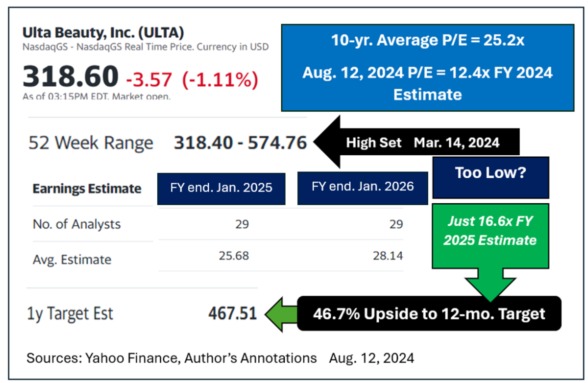The height and width of the screenshot is (383, 588).
Task: Click the 318.60 current stock price
Action: click(71, 77)
